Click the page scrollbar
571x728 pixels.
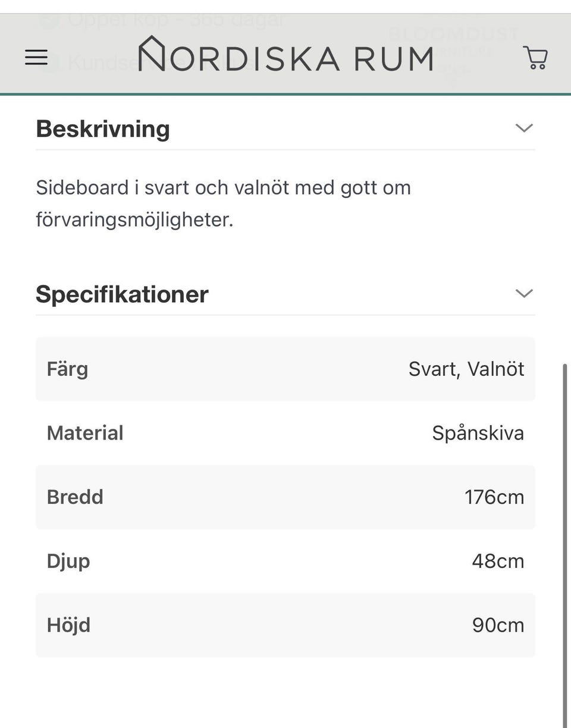[x=565, y=535]
